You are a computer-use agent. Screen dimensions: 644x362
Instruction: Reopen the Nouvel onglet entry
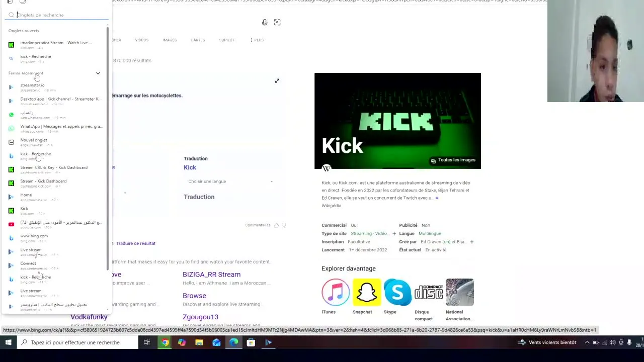pos(55,142)
